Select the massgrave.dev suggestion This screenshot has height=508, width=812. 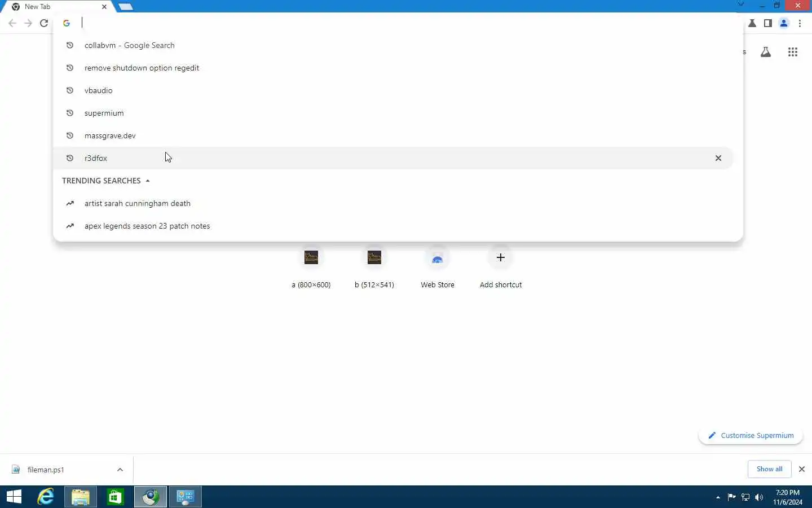393,135
